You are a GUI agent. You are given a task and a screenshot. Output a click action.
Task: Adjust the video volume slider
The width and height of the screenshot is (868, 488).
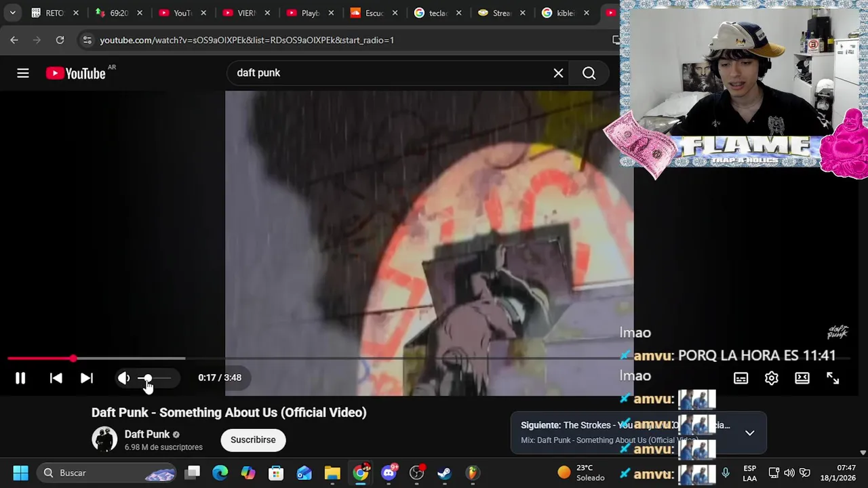click(x=154, y=378)
